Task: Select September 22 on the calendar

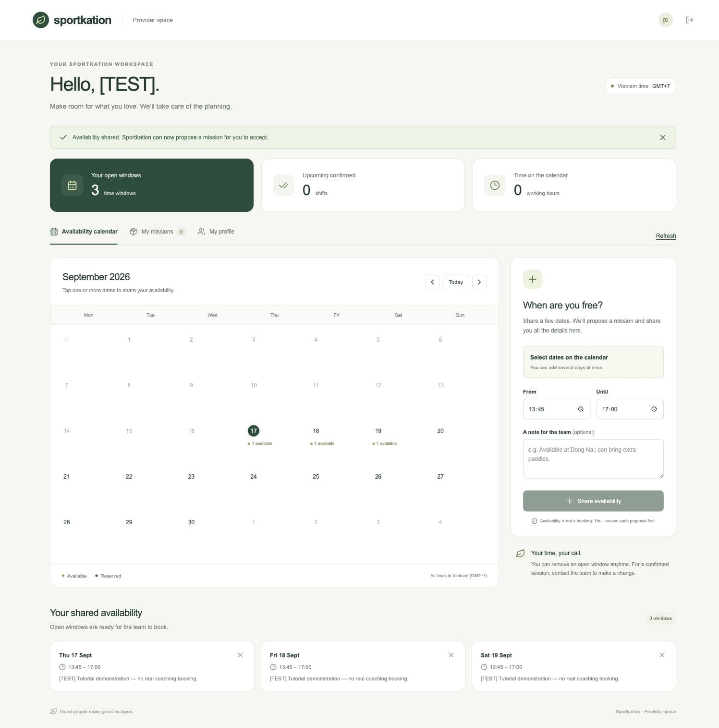Action: tap(129, 477)
